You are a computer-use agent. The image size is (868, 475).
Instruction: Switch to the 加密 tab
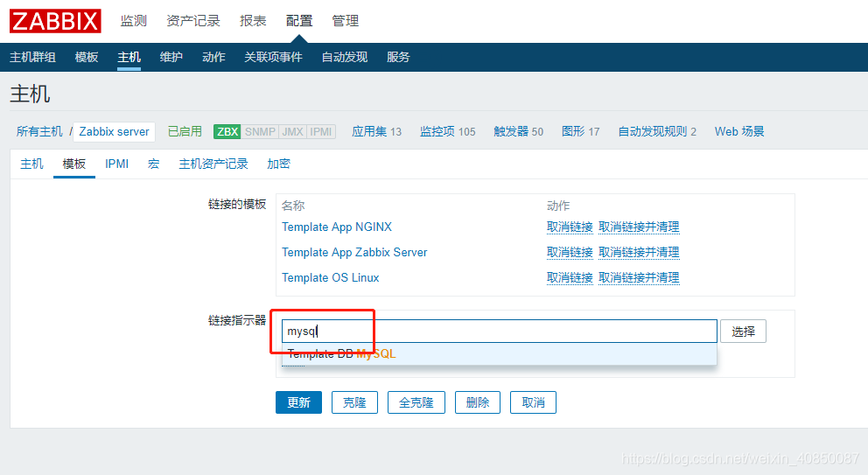point(278,164)
